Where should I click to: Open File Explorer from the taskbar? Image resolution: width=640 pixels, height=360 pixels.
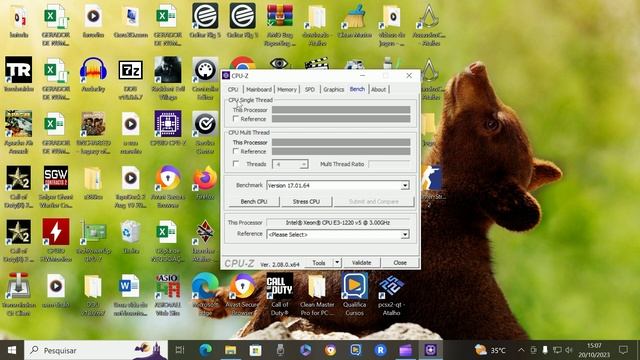point(230,350)
